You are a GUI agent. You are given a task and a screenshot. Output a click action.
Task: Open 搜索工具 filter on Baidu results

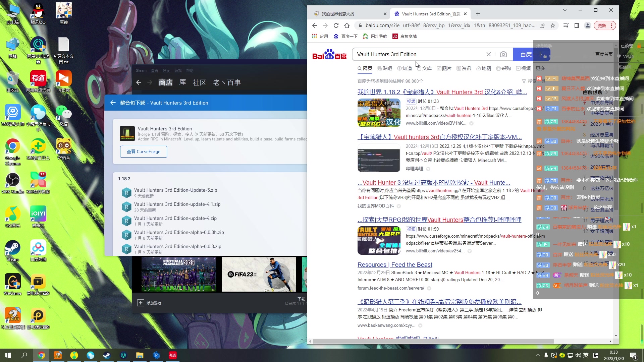coord(534,81)
